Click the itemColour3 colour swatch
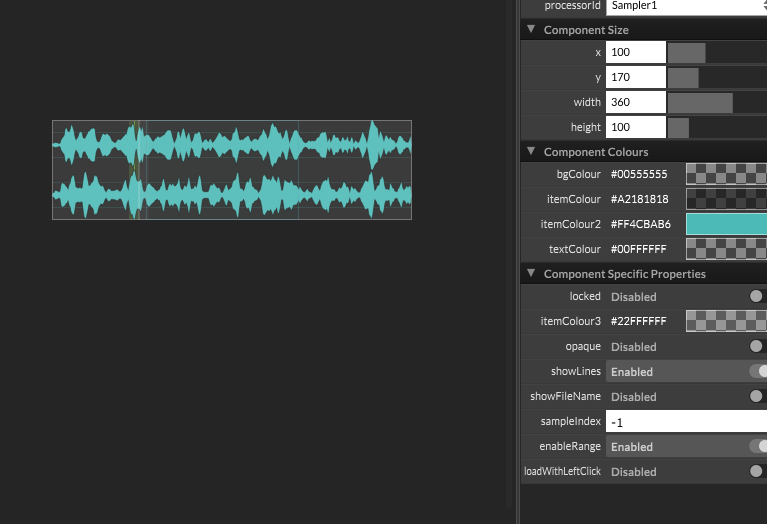The width and height of the screenshot is (767, 524). pos(725,321)
